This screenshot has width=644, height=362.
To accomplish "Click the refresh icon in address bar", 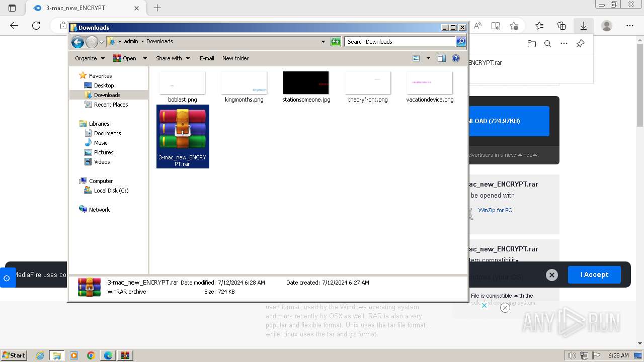I will [x=336, y=42].
